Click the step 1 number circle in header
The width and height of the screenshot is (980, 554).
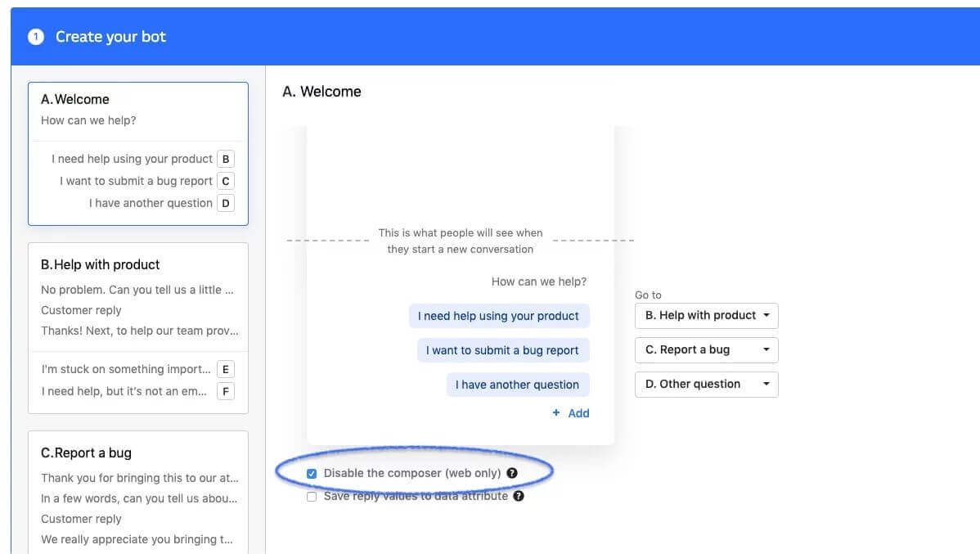point(36,37)
